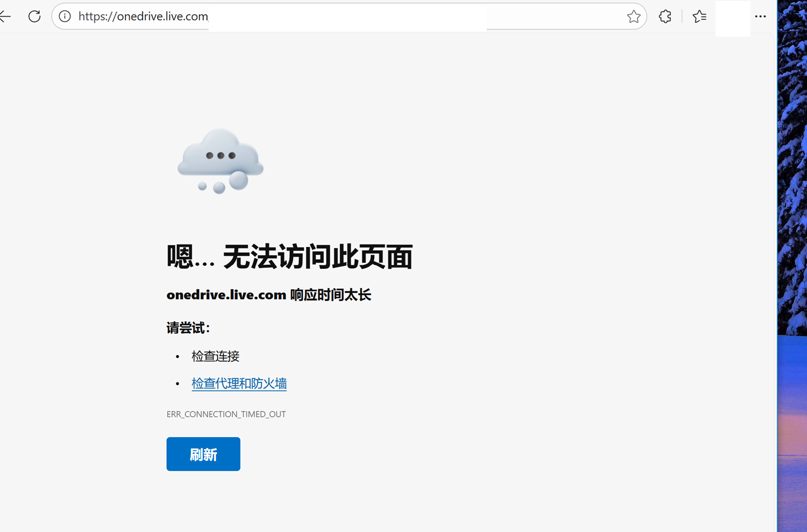This screenshot has height=532, width=807.
Task: Open the 检查代理和防火墙 link
Action: (x=239, y=383)
